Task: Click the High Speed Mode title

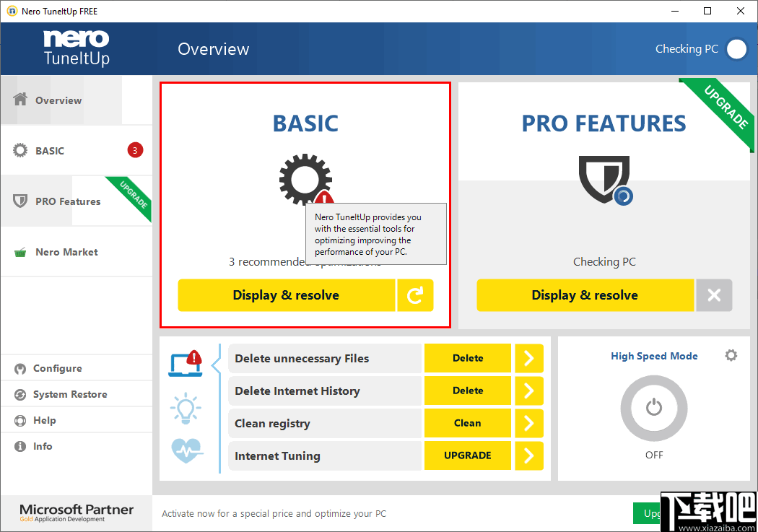Action: point(654,356)
